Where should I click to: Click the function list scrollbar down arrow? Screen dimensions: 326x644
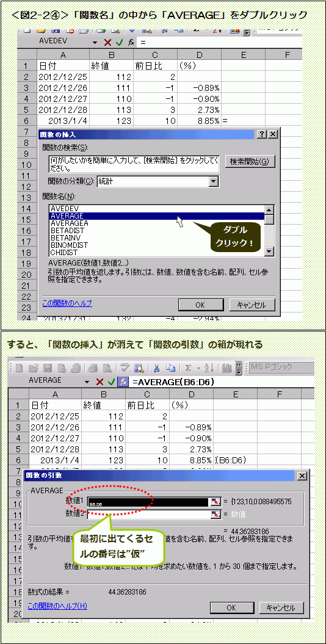point(269,252)
